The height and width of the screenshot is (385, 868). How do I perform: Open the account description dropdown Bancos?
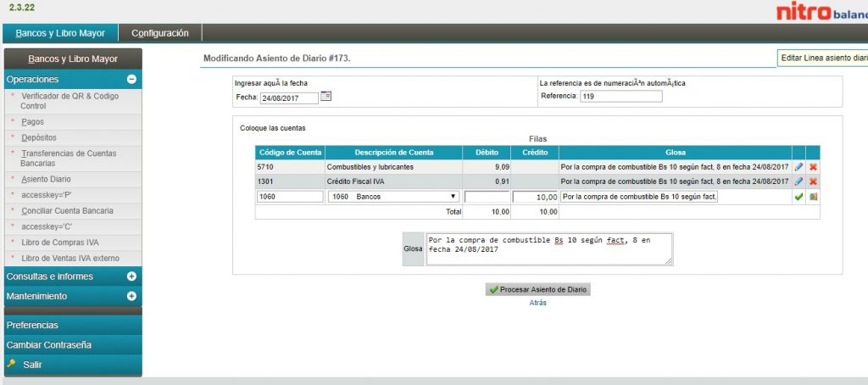pos(393,197)
